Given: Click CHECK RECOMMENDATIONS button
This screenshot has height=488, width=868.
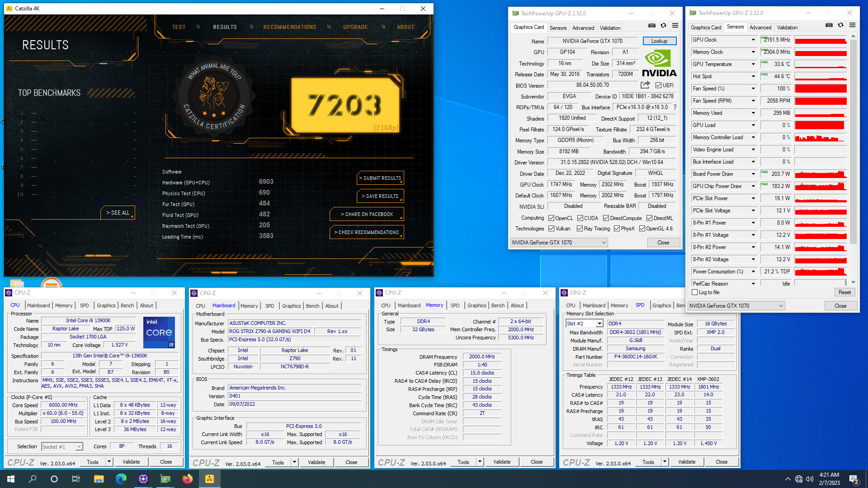Looking at the screenshot, I should (367, 232).
